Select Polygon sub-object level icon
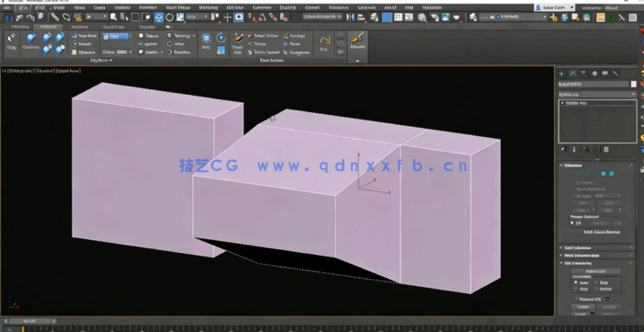Screen dimensions: 644x332 coord(603,173)
